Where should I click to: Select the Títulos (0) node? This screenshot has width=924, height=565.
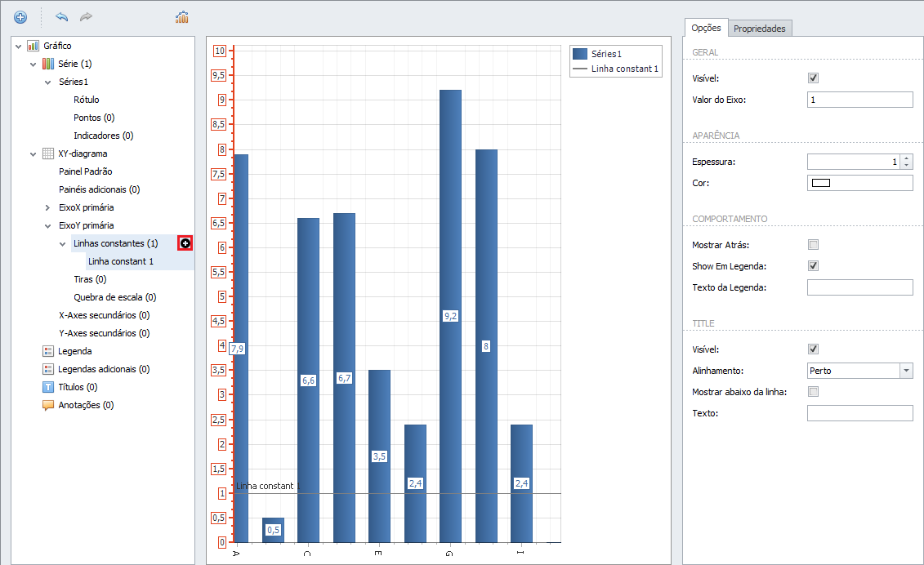77,387
